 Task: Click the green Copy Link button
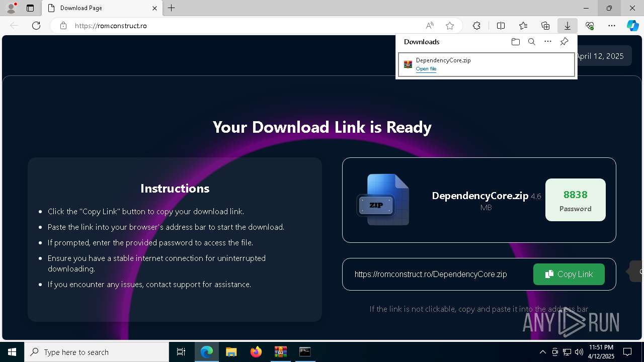click(x=569, y=274)
